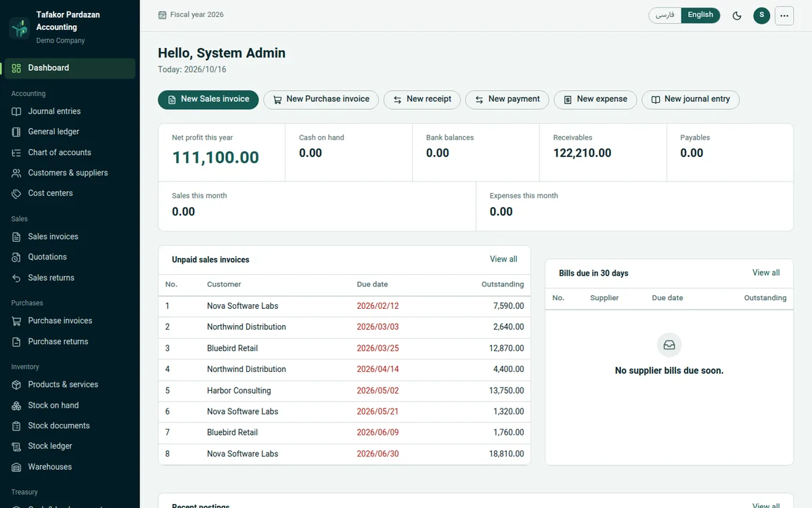Click the Fiscal year 2026 calendar icon
The width and height of the screenshot is (812, 508).
coord(162,15)
